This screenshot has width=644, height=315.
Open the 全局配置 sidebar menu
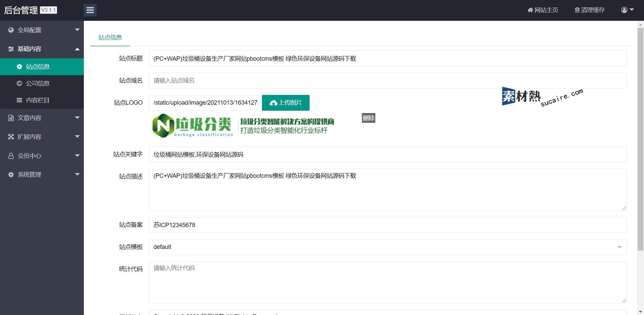click(x=42, y=30)
